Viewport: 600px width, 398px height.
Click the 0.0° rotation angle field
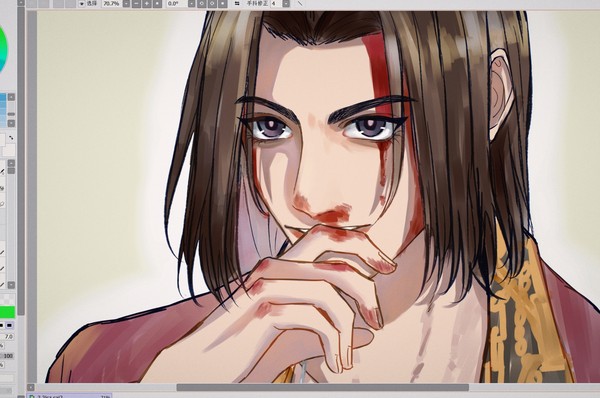[x=177, y=3]
